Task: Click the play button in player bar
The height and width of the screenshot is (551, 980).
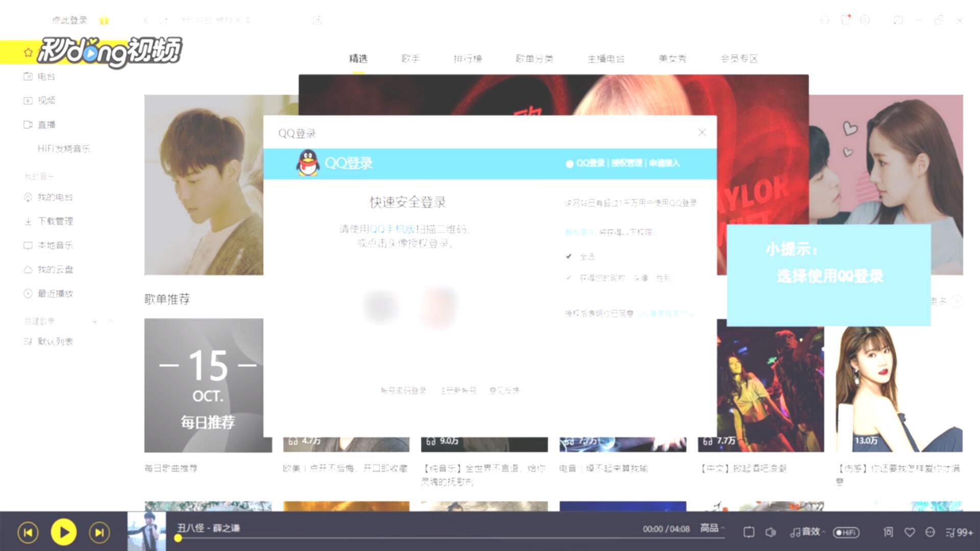Action: (x=63, y=533)
